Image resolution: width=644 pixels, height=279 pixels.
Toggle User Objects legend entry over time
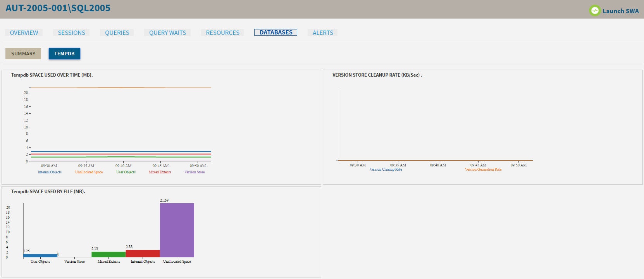(126, 172)
